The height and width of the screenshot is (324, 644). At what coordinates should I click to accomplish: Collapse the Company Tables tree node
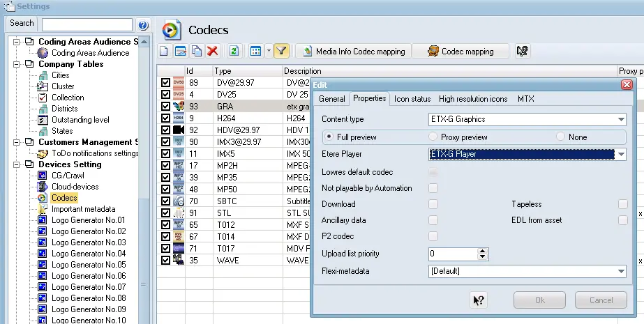(x=16, y=64)
